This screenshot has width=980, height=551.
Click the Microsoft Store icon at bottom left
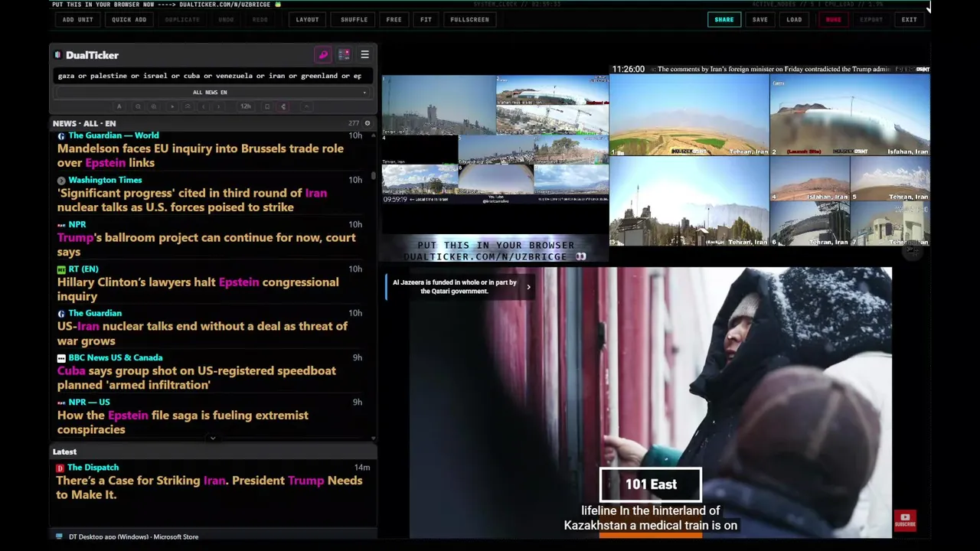[59, 536]
